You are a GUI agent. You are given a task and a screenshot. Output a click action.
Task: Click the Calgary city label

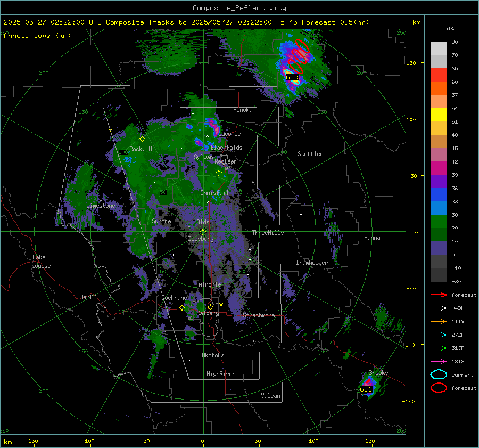pyautogui.click(x=208, y=313)
